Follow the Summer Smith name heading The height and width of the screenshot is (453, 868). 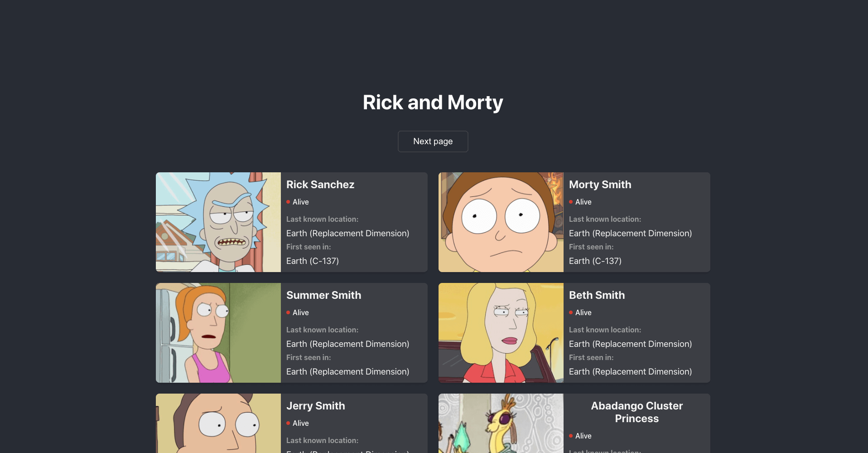coord(323,295)
